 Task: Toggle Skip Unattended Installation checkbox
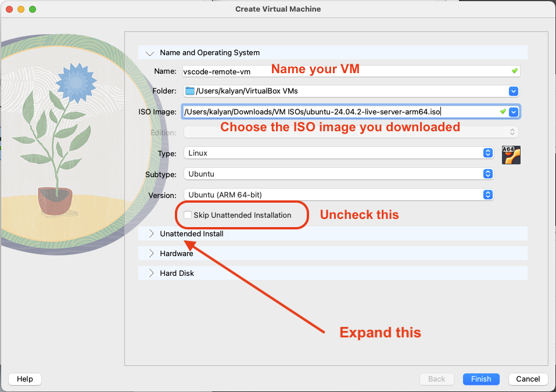tap(188, 215)
